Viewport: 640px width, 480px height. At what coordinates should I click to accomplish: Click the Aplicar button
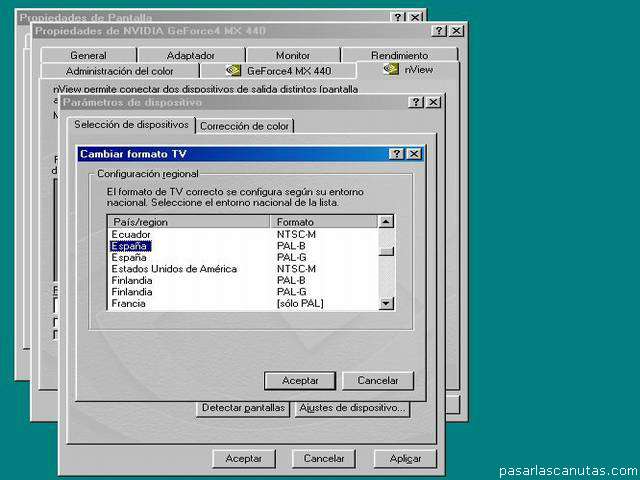tap(405, 458)
